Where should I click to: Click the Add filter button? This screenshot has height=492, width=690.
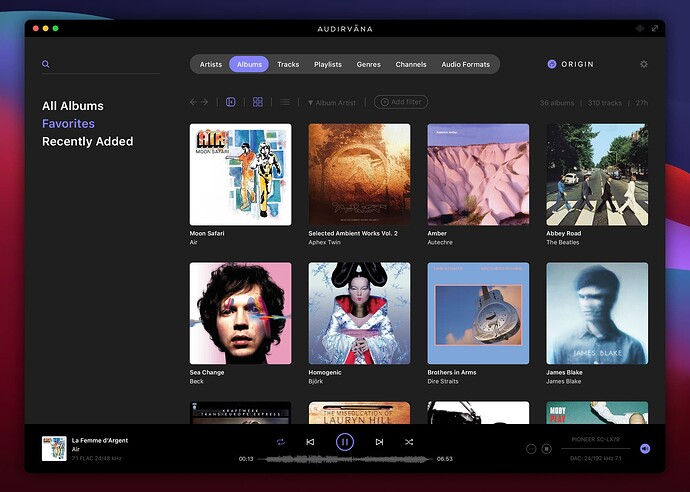tap(401, 102)
